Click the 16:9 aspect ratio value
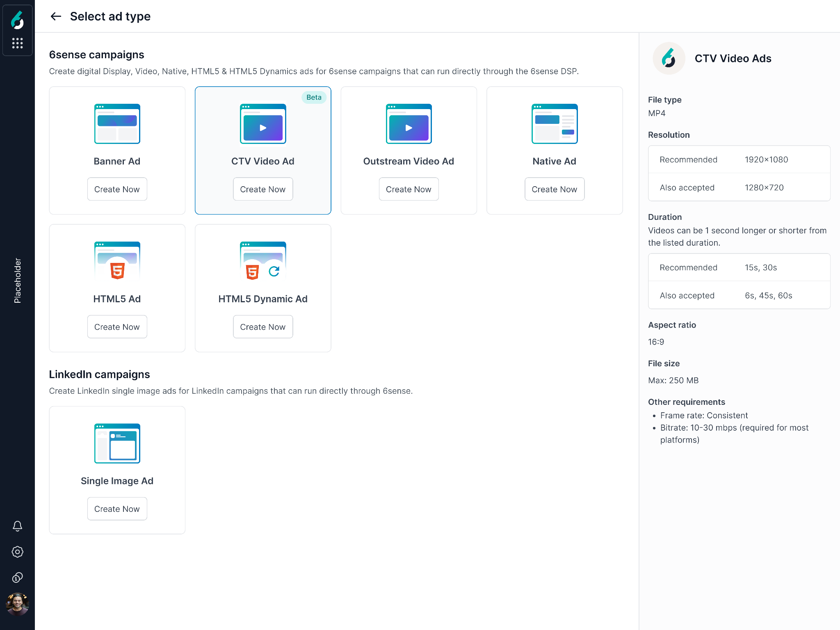 click(x=656, y=342)
